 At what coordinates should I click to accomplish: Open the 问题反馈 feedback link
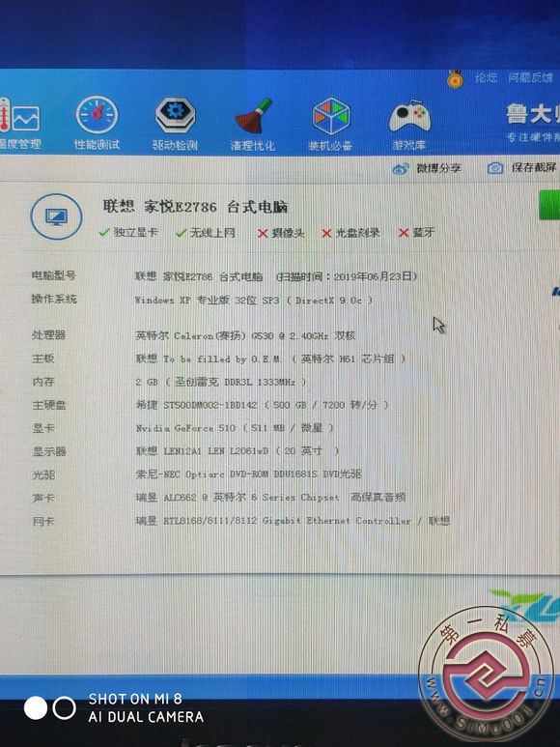coord(530,77)
